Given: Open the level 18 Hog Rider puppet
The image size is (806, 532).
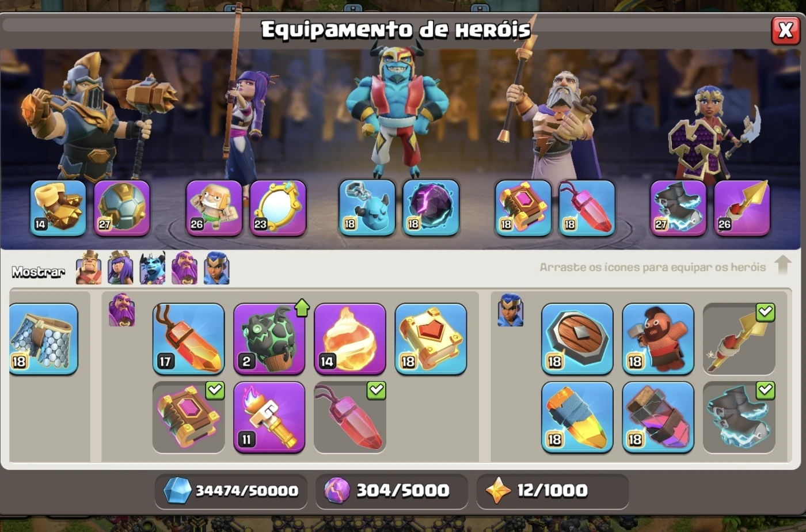Looking at the screenshot, I should [658, 339].
